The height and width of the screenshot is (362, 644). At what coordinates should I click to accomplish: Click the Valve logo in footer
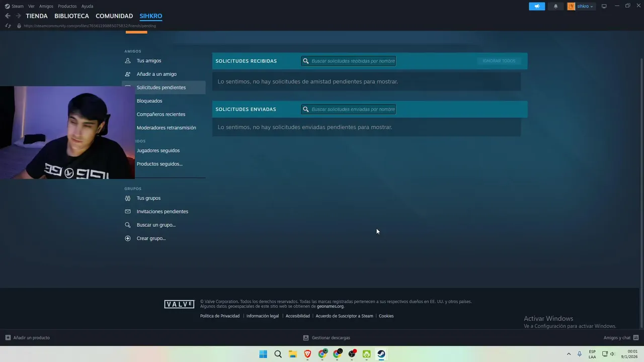179,304
